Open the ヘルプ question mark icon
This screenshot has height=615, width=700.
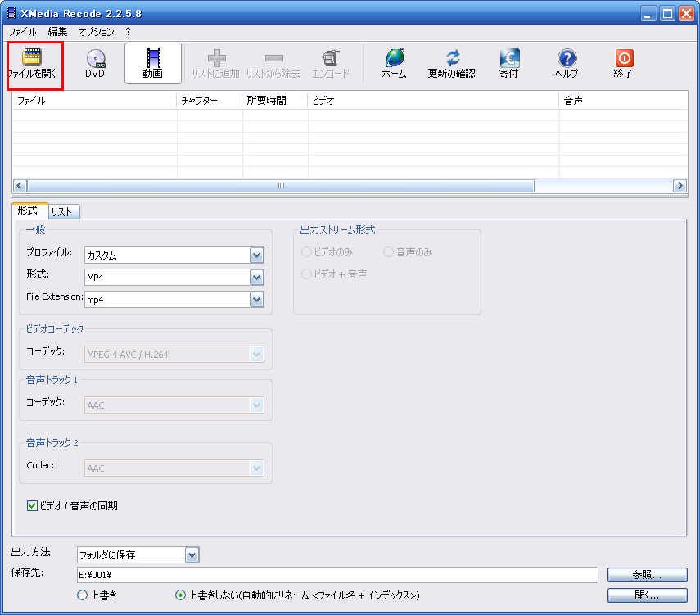[567, 58]
